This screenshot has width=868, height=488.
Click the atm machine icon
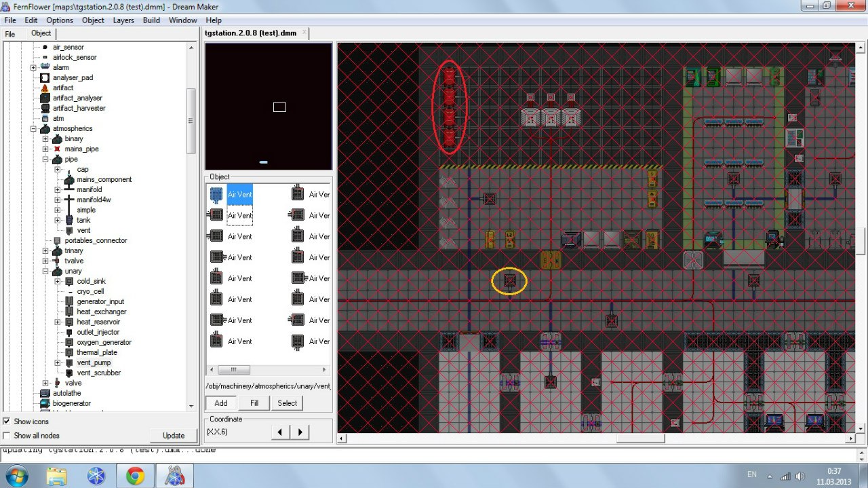coord(45,119)
